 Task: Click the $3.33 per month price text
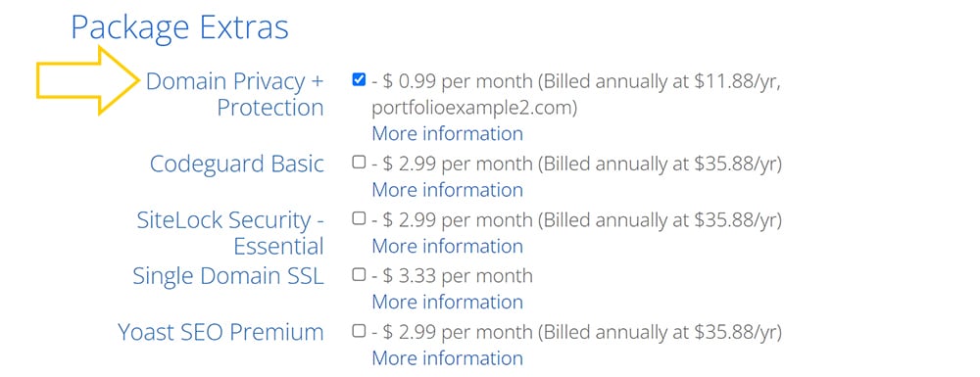[458, 276]
